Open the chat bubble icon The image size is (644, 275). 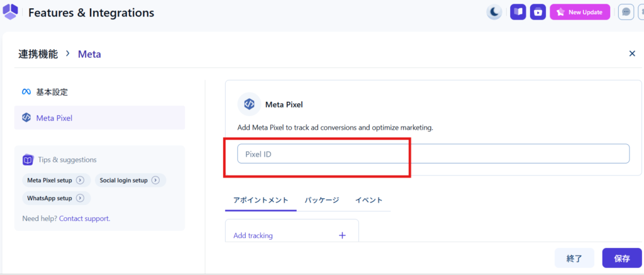[x=626, y=12]
